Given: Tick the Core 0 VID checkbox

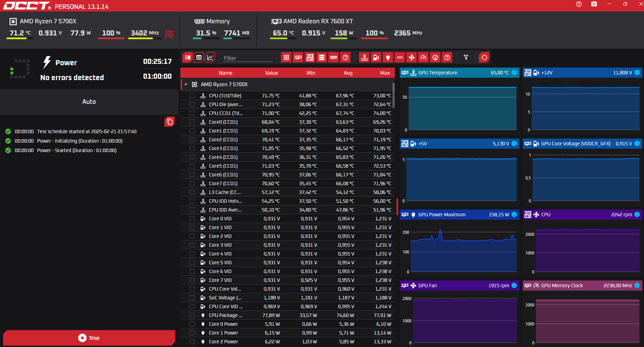Looking at the screenshot, I should 192,219.
